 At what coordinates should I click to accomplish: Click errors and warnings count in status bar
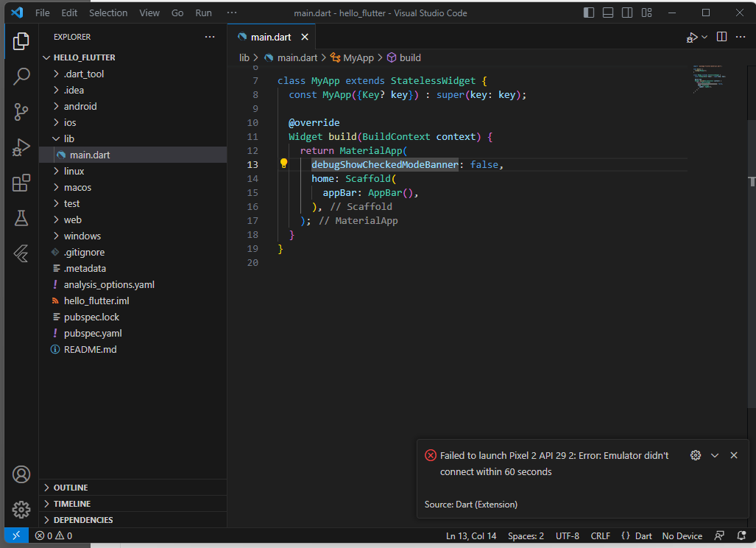pos(54,535)
